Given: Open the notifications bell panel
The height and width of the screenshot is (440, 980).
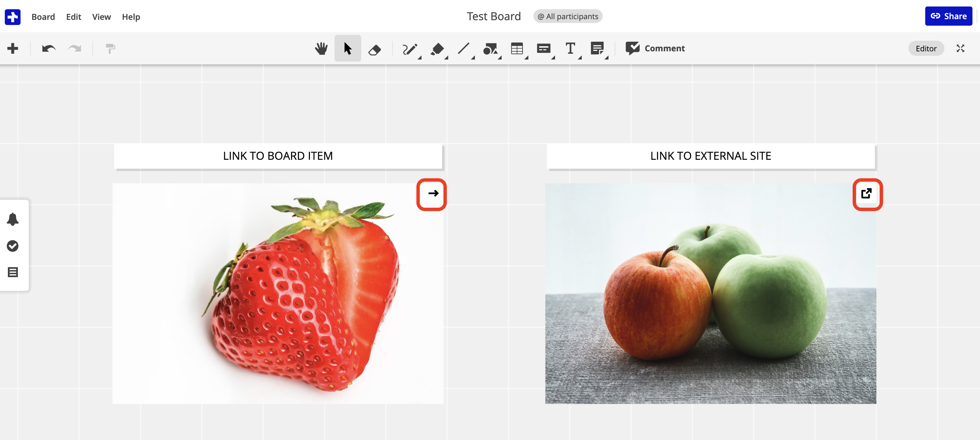Looking at the screenshot, I should [x=13, y=219].
